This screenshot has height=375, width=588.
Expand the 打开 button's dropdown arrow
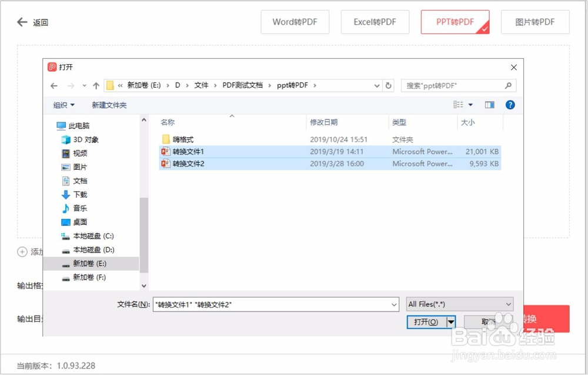tap(452, 321)
